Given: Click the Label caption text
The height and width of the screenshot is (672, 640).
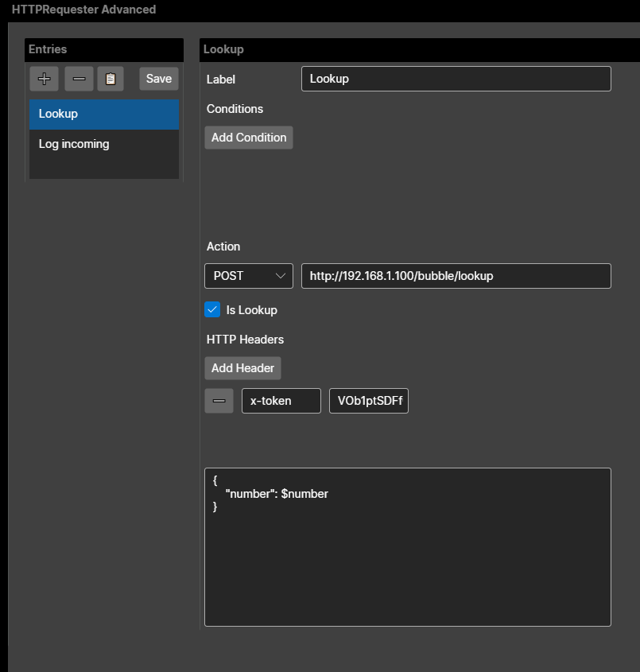Looking at the screenshot, I should [220, 80].
